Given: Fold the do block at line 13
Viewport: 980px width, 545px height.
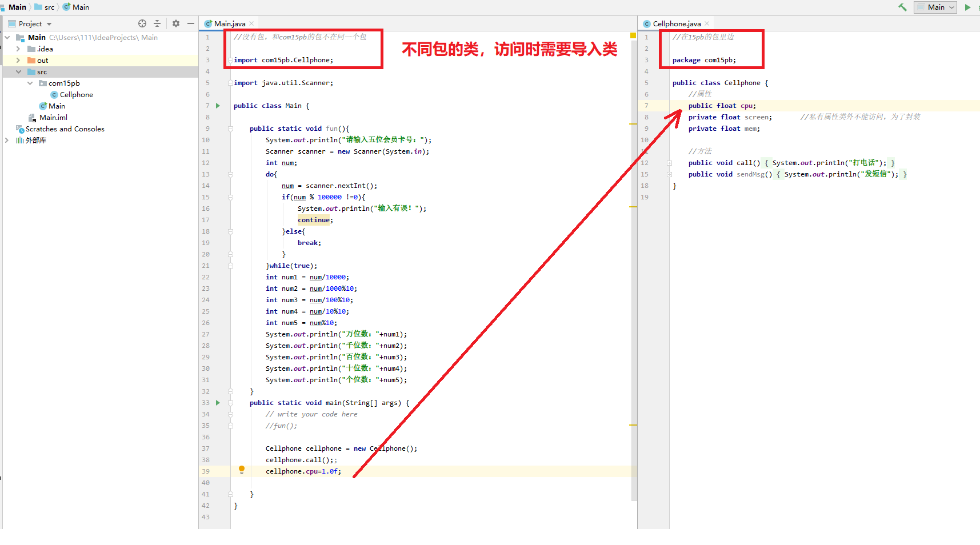Looking at the screenshot, I should [230, 174].
